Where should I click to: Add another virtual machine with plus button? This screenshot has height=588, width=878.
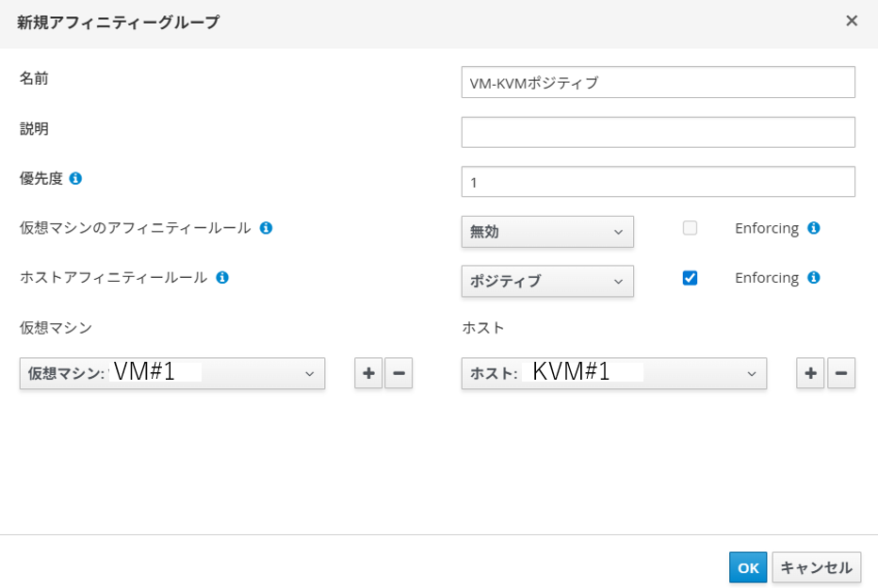[368, 374]
